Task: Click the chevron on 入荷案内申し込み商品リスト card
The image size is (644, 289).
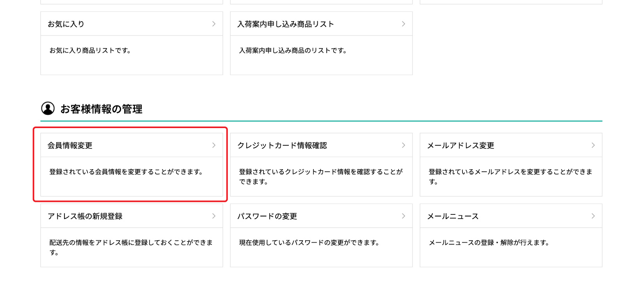Action: click(404, 23)
